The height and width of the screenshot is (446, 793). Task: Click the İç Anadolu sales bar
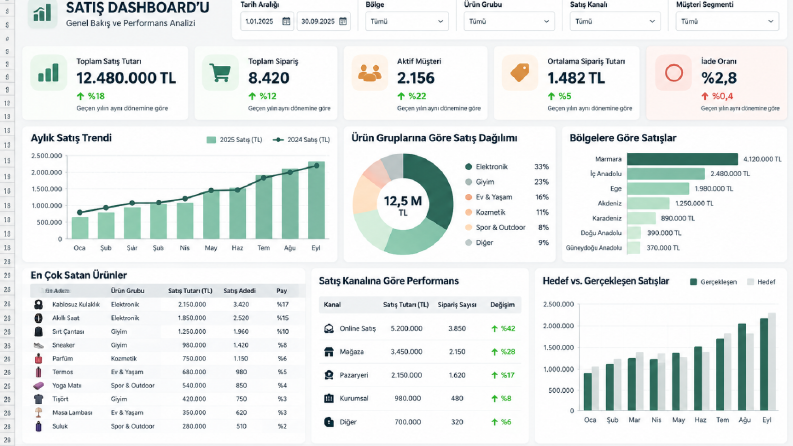(x=666, y=173)
